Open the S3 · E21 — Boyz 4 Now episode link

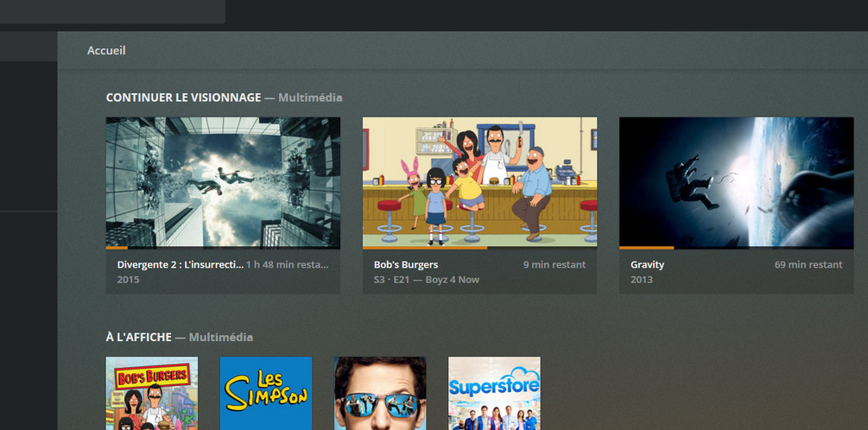427,280
